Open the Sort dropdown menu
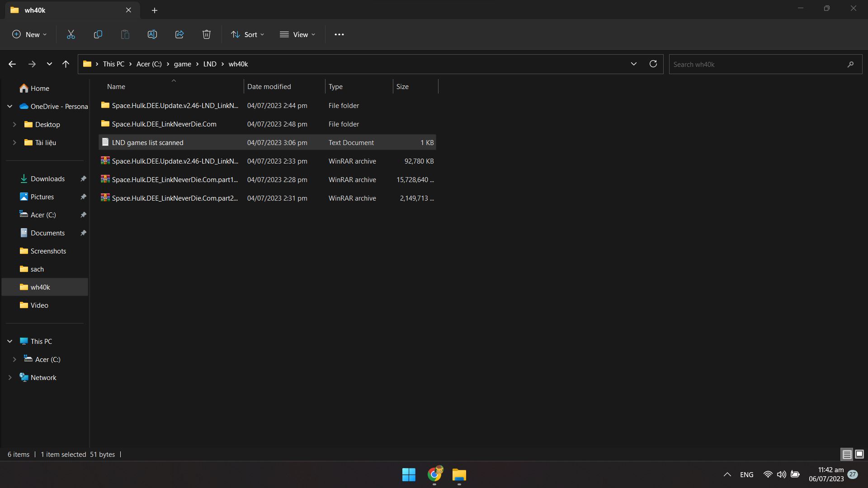Image resolution: width=868 pixels, height=488 pixels. [247, 34]
